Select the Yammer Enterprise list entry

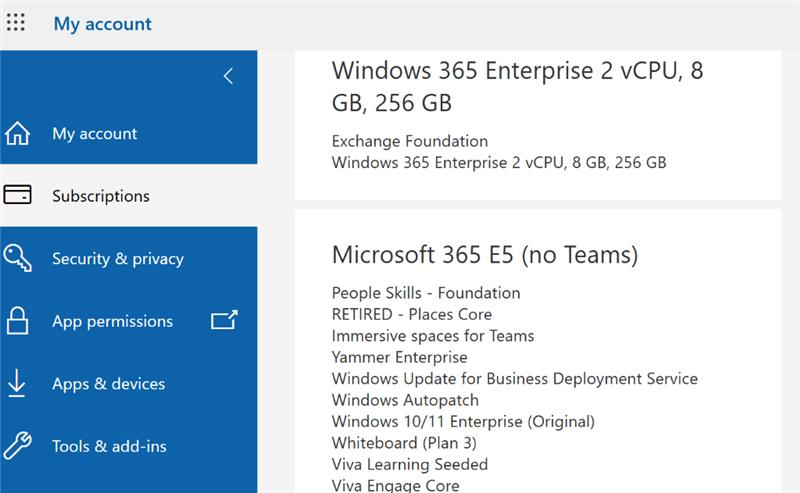pos(399,357)
